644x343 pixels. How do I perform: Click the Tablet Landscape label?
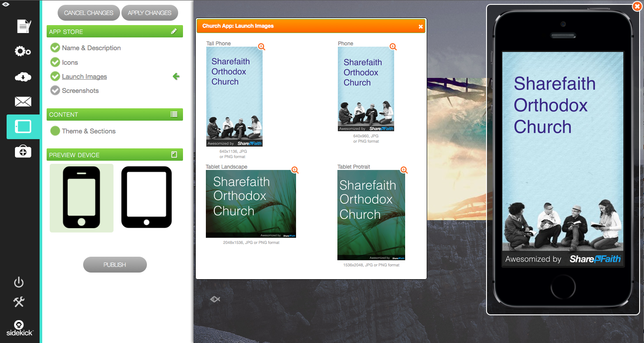tap(227, 167)
